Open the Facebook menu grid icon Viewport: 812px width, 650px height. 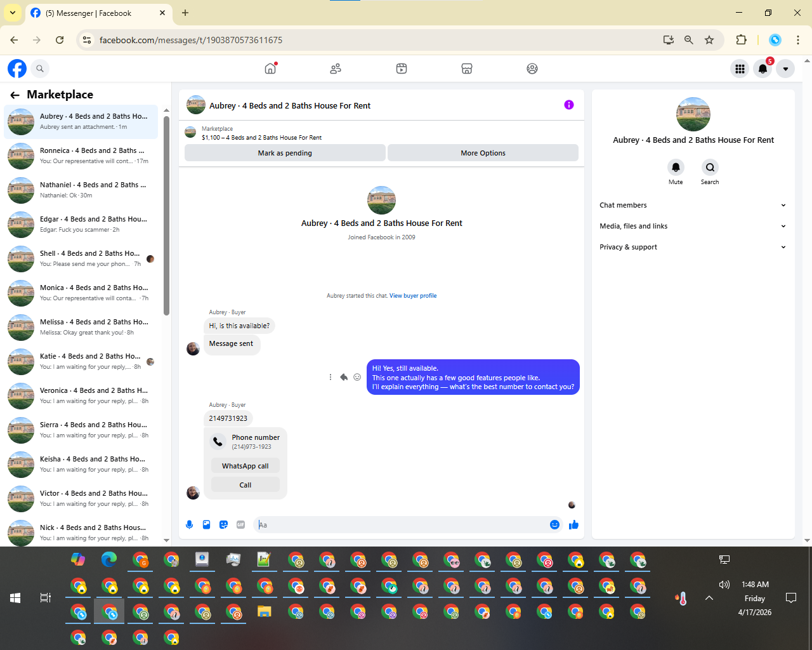point(740,69)
